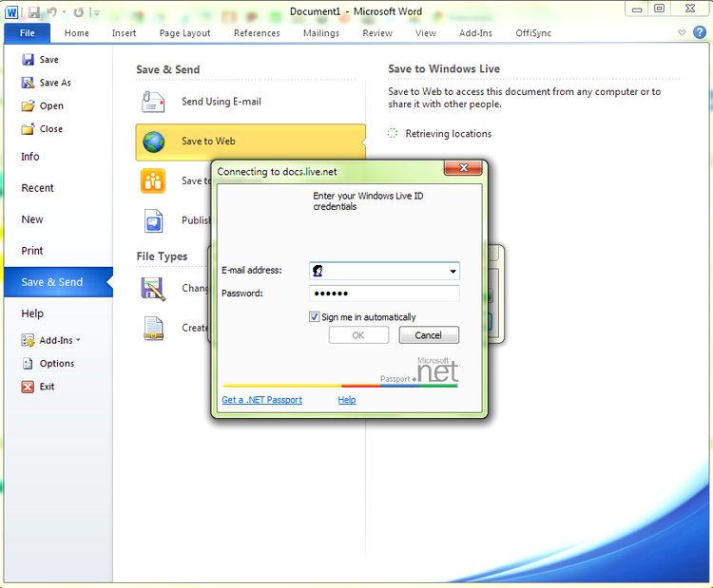Screen dimensions: 713x588
Task: Switch to the Home tab
Action: 76,33
